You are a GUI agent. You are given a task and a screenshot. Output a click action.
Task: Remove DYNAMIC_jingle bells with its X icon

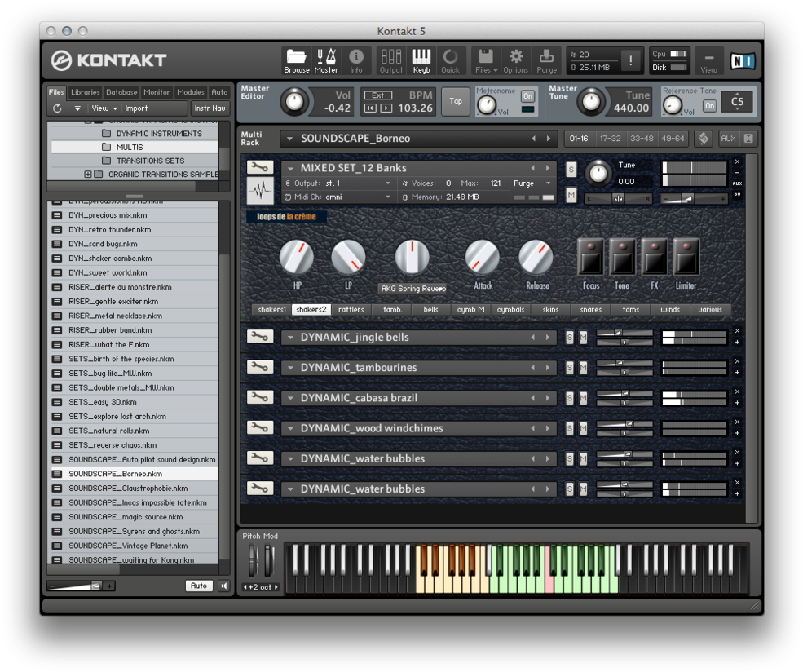point(738,331)
